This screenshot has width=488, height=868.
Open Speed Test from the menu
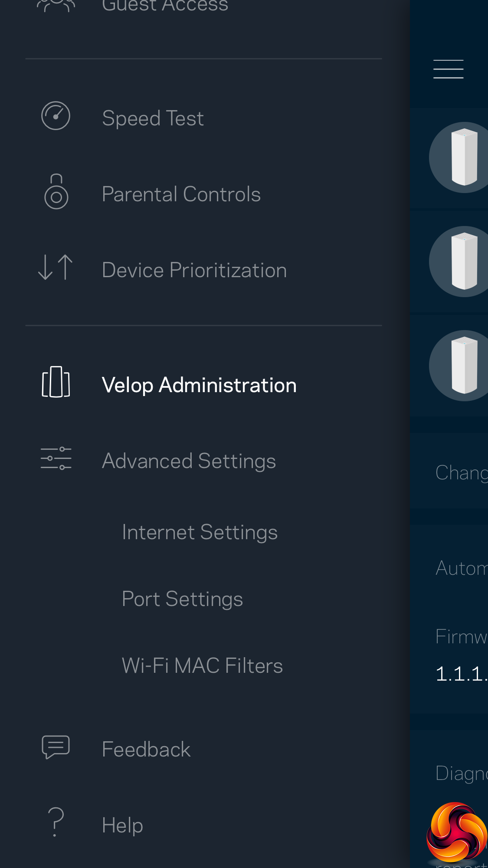pyautogui.click(x=153, y=118)
